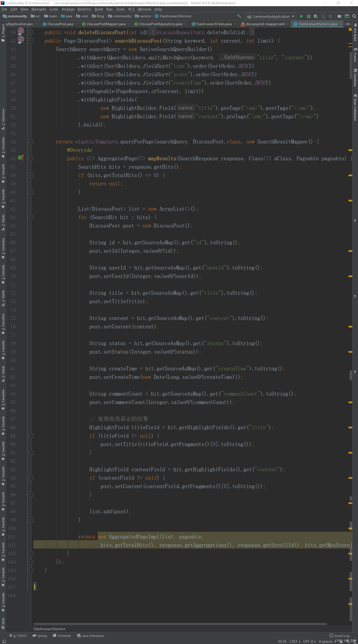This screenshot has height=644, width=358.
Task: Switch to the ElasticsearchTests.java tab
Action: 214,24
